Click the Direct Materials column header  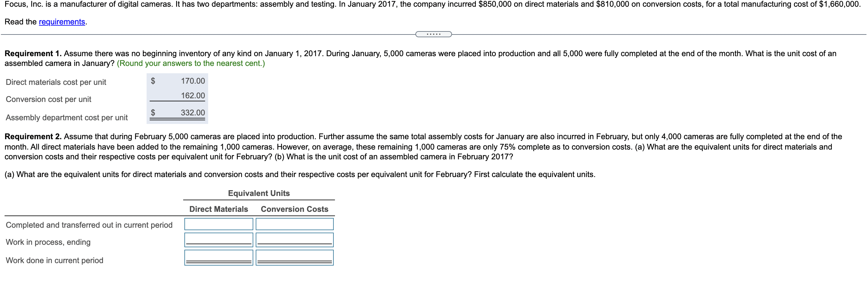tap(219, 209)
